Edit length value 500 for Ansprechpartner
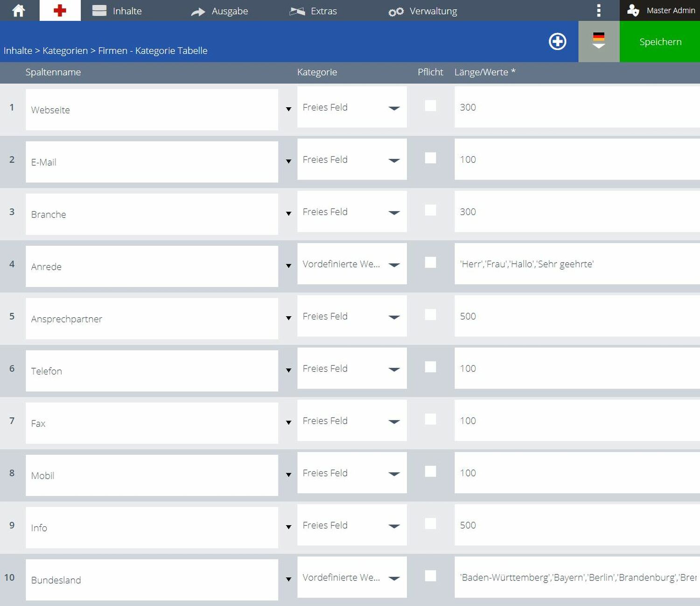700x606 pixels. coord(577,316)
